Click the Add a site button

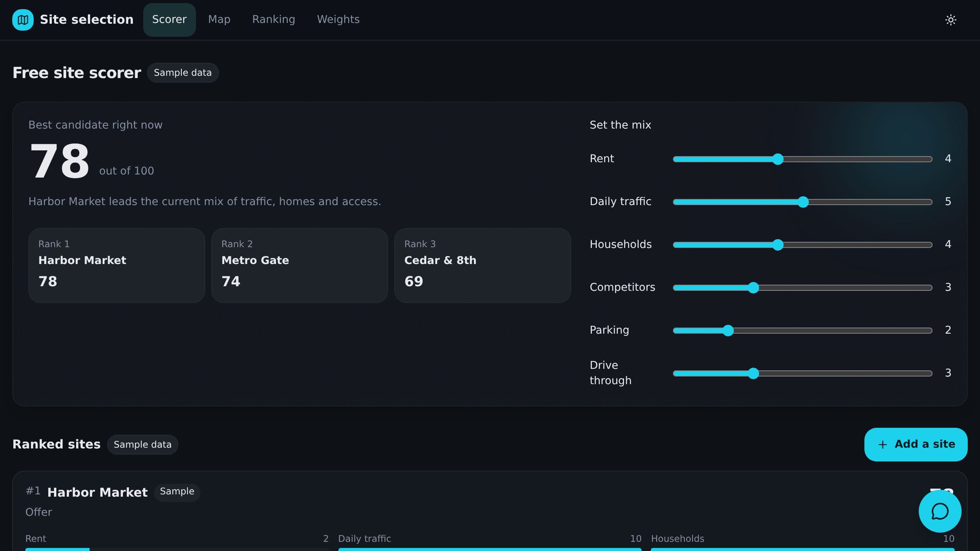[916, 444]
